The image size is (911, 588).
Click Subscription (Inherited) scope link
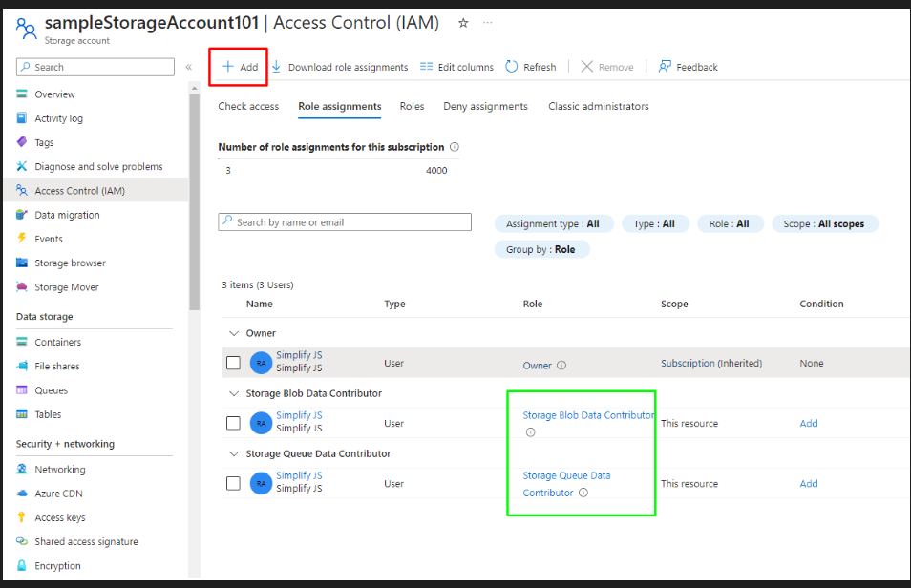[x=711, y=363]
